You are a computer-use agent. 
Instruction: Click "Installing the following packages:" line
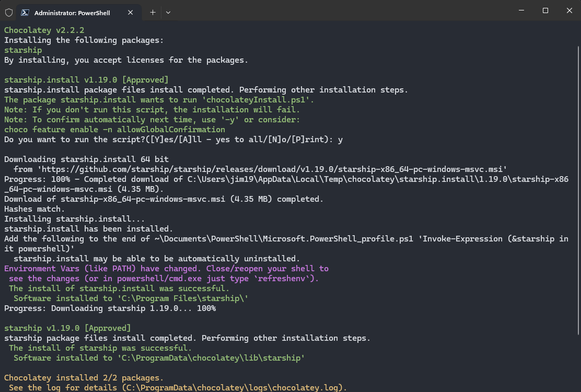click(x=84, y=40)
